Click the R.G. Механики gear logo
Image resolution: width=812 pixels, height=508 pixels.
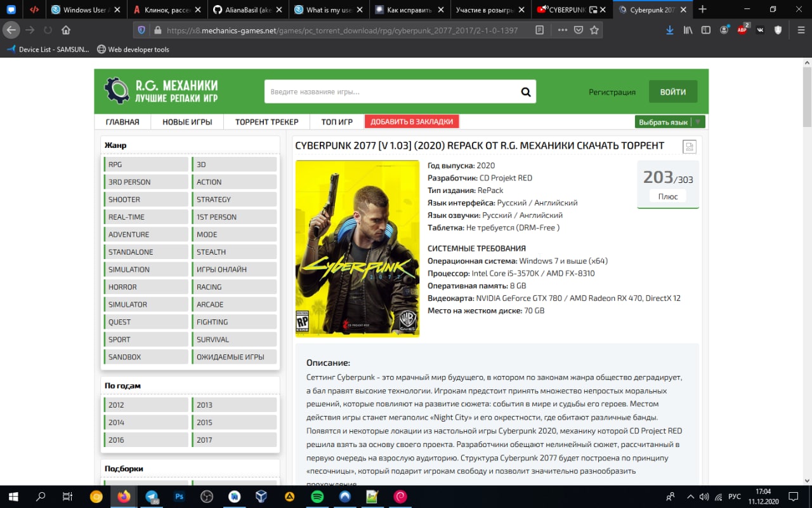coord(117,91)
